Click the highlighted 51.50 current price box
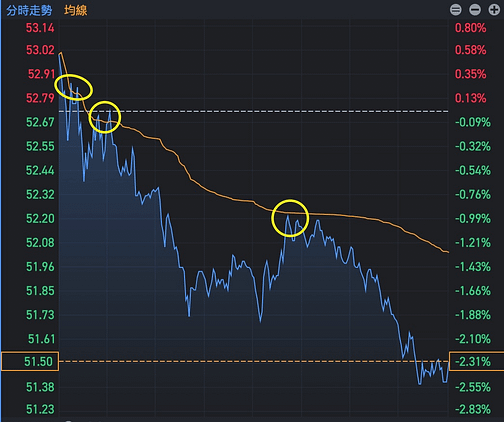The height and width of the screenshot is (422, 504). pos(30,361)
